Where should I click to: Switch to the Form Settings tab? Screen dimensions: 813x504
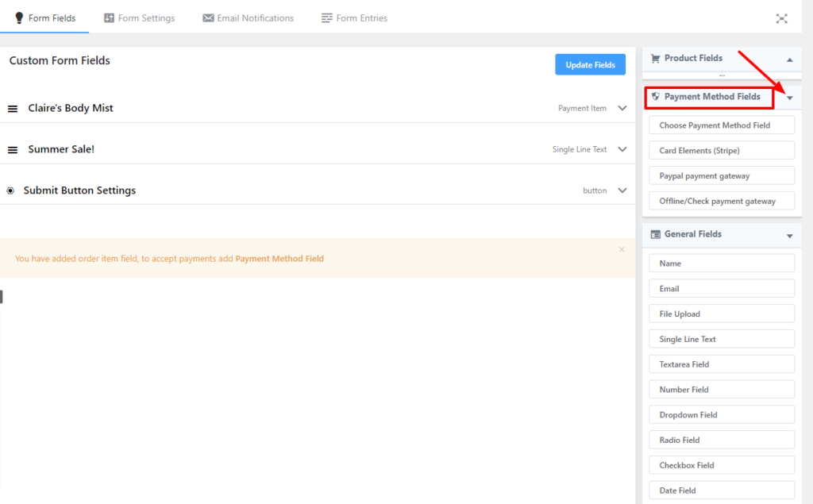(140, 18)
